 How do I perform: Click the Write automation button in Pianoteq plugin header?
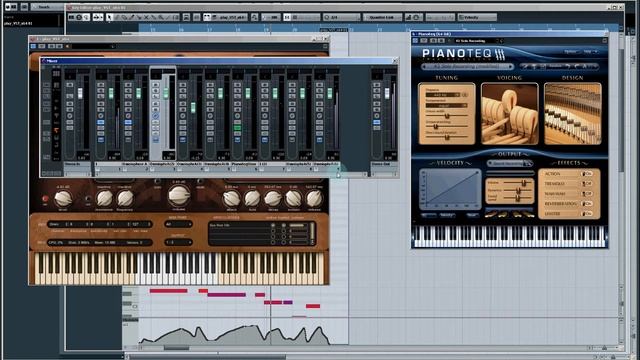(x=441, y=41)
